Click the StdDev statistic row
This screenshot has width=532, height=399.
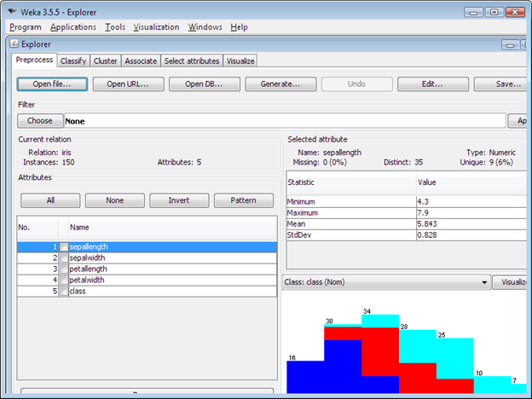(407, 235)
